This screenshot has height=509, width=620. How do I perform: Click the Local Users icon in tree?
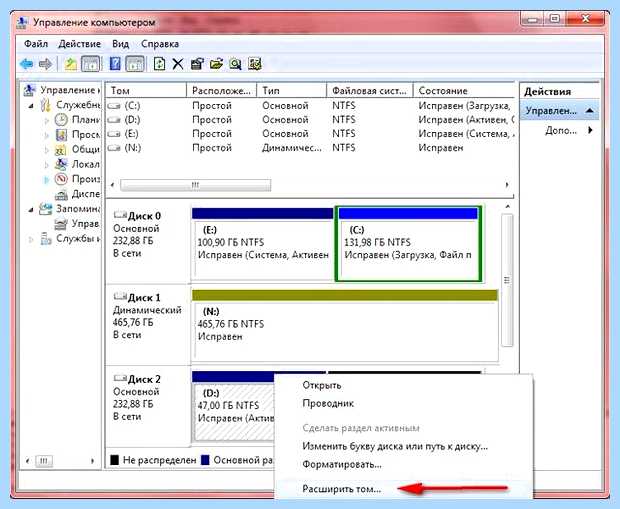[x=61, y=164]
